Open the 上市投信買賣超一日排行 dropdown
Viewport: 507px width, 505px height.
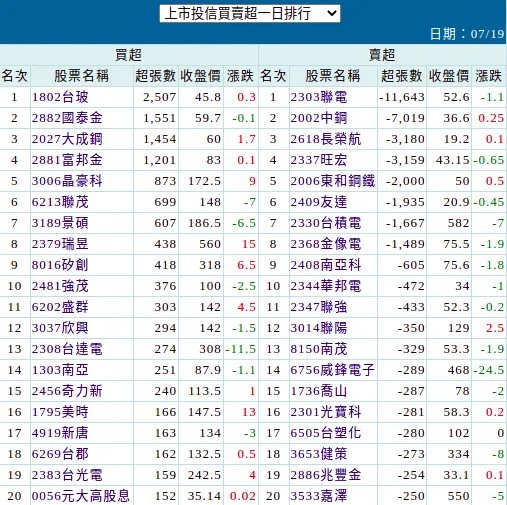[x=250, y=14]
